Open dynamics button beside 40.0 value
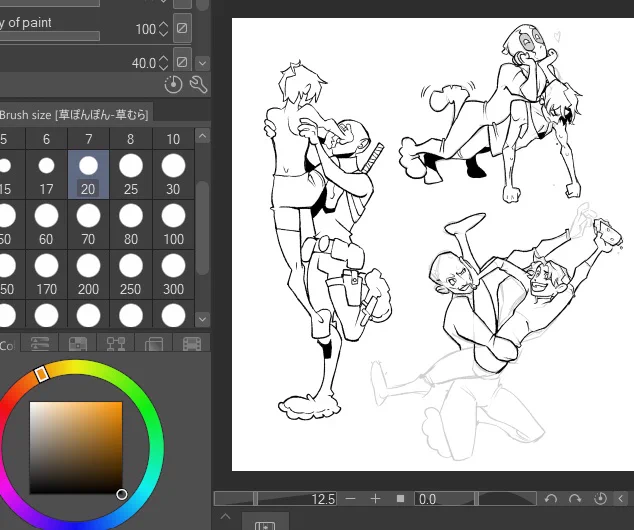 182,62
